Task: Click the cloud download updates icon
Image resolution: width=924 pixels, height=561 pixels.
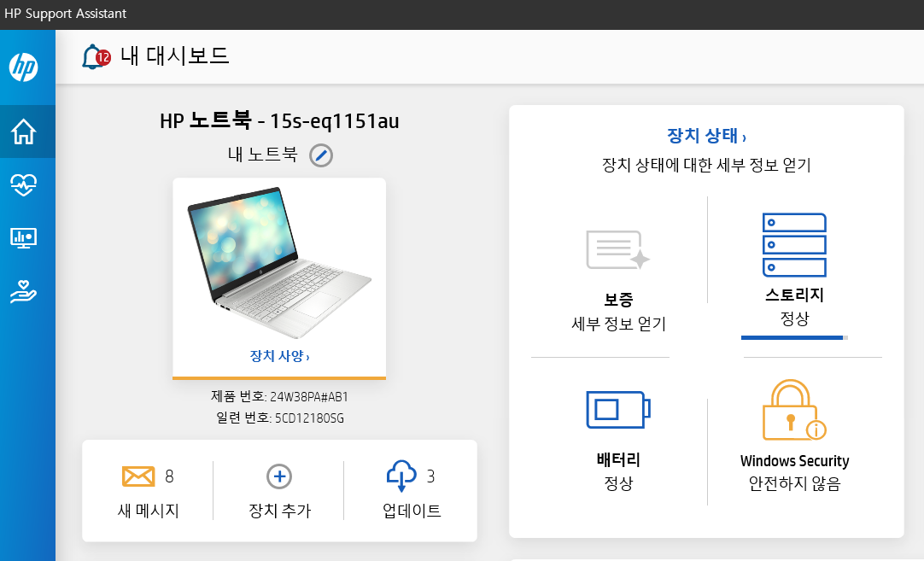Action: tap(401, 476)
